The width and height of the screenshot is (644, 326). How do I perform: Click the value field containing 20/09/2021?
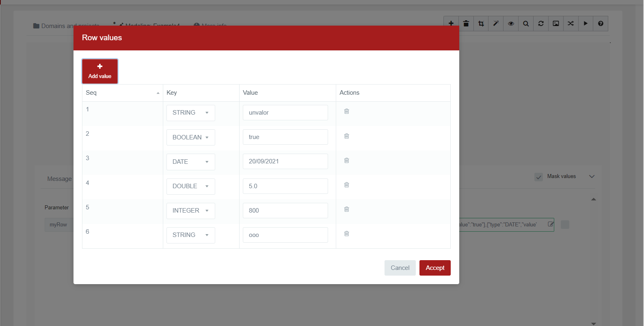[x=285, y=161]
